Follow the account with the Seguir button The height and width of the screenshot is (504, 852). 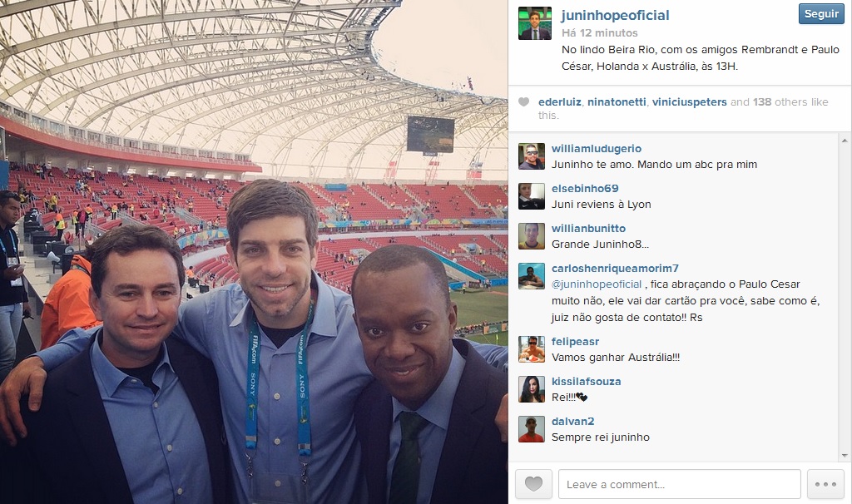[x=821, y=13]
